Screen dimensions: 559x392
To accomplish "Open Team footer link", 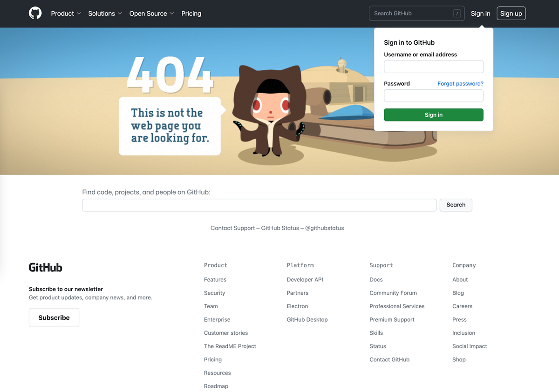I will (211, 306).
